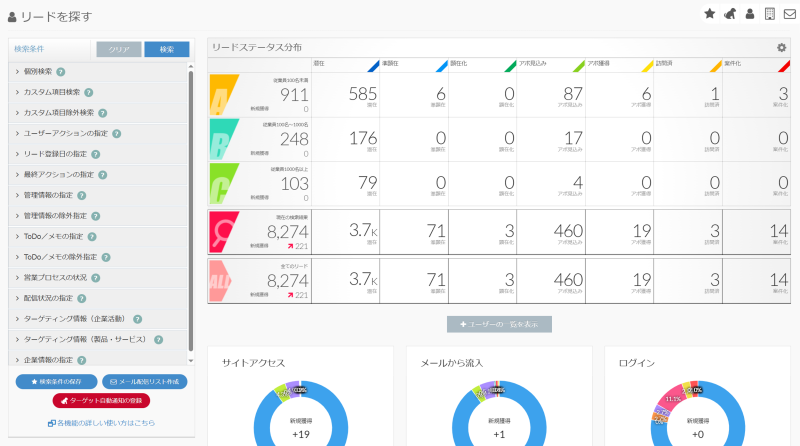Image resolution: width=800 pixels, height=446 pixels.
Task: Click 87 アポ見込み cell in rank A row
Action: 551,95
